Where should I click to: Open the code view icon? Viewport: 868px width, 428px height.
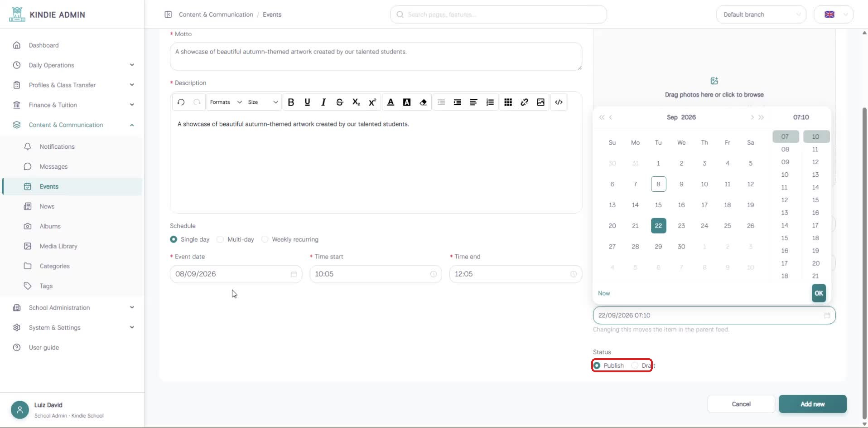coord(559,102)
